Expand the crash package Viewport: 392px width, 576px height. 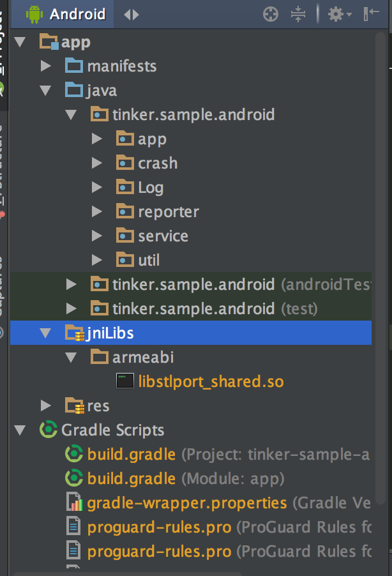97,163
